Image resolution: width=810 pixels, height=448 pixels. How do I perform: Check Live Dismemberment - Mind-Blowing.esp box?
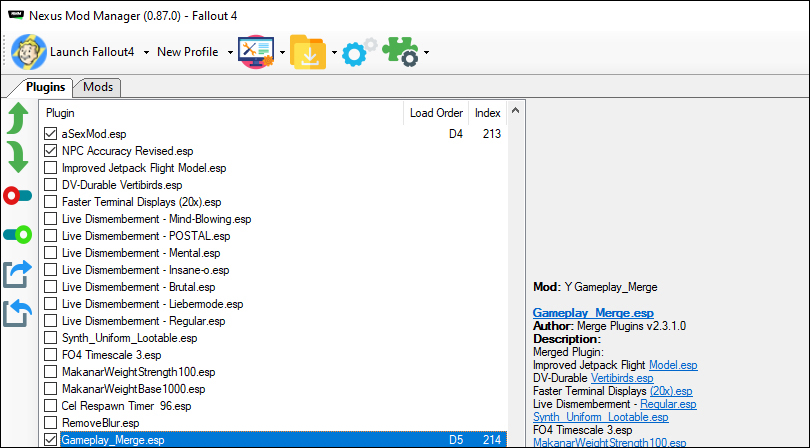[50, 219]
